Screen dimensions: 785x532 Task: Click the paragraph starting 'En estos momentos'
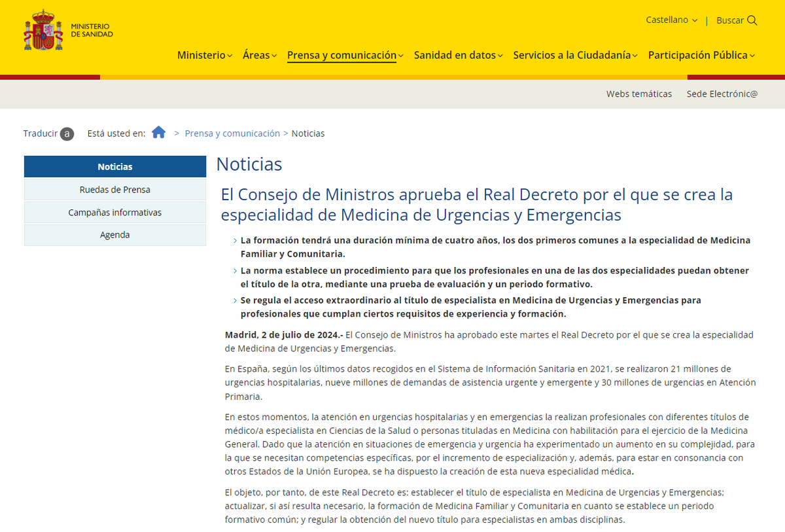coord(490,444)
